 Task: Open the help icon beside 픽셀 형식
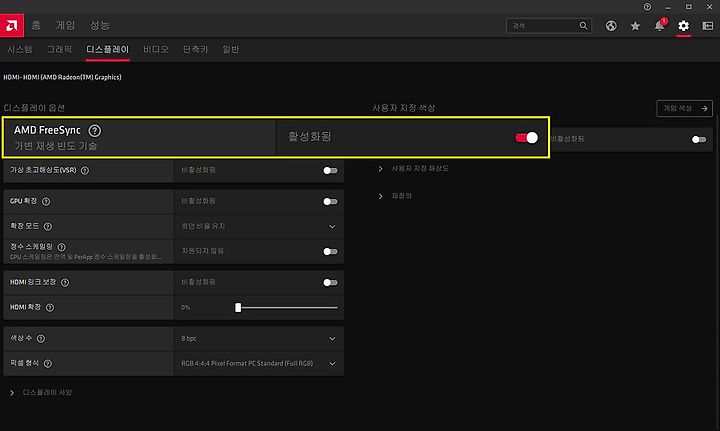48,364
